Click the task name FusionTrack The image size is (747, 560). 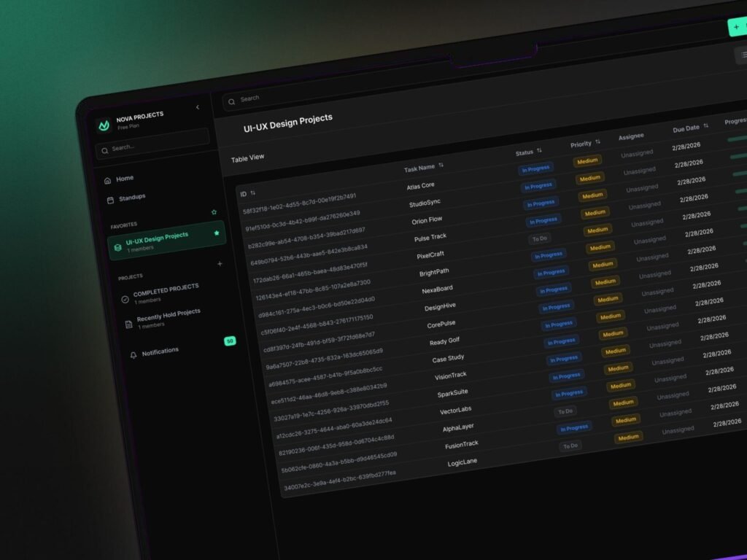tap(462, 446)
